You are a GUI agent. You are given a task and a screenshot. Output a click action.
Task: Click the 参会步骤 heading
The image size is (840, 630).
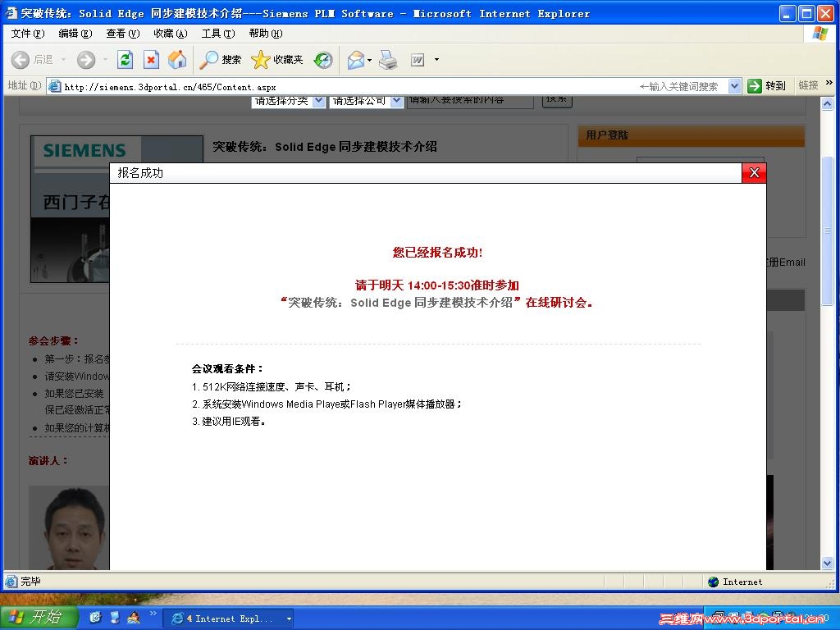53,340
